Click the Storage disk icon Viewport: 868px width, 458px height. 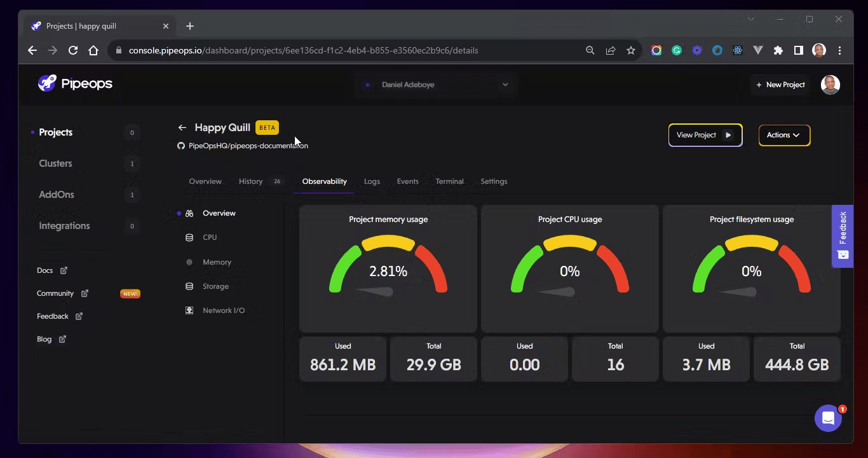pos(189,286)
